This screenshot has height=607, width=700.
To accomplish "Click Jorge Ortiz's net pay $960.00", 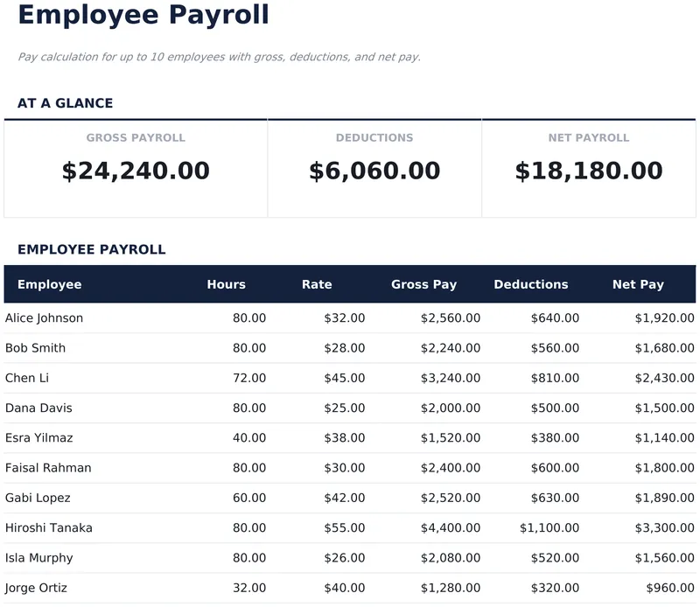I will tap(670, 588).
